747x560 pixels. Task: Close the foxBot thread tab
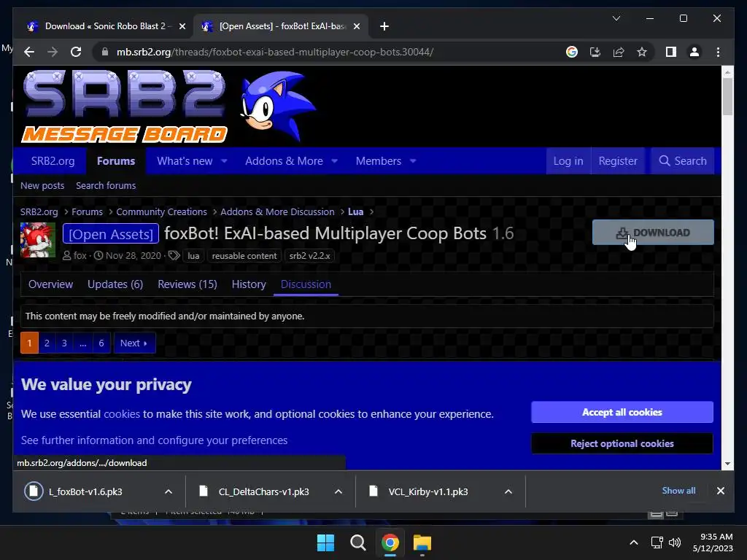tap(356, 26)
